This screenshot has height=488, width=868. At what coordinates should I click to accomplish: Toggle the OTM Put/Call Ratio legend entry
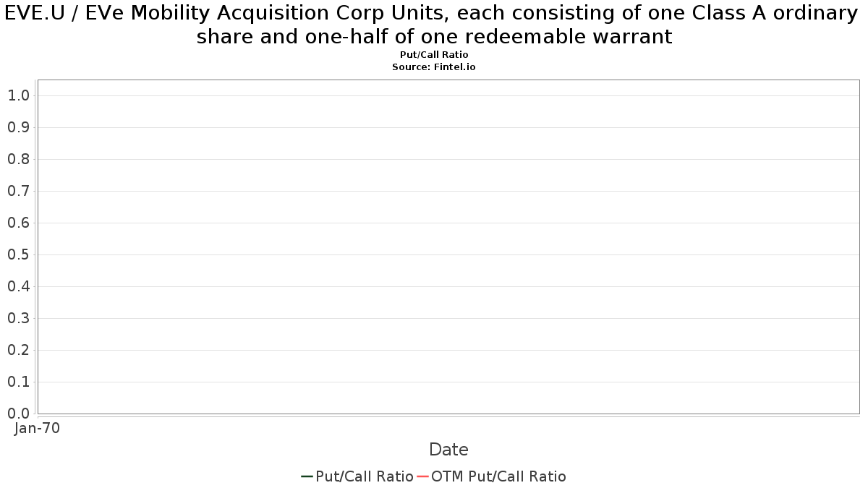click(491, 476)
